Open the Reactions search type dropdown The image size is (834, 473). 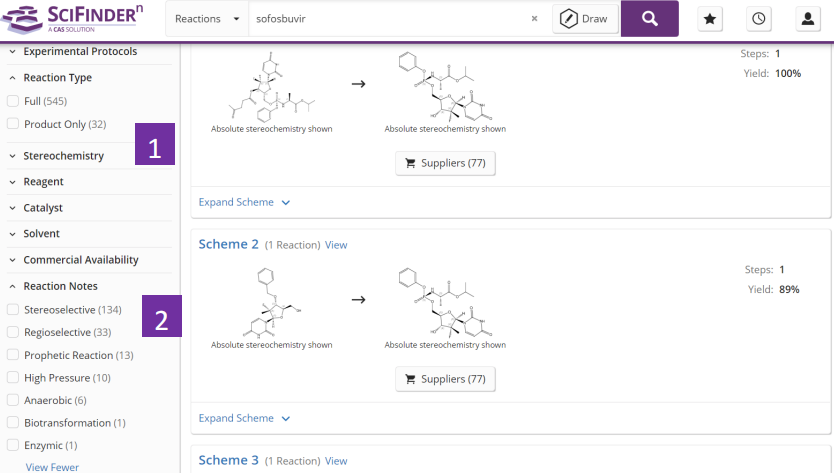coord(207,19)
